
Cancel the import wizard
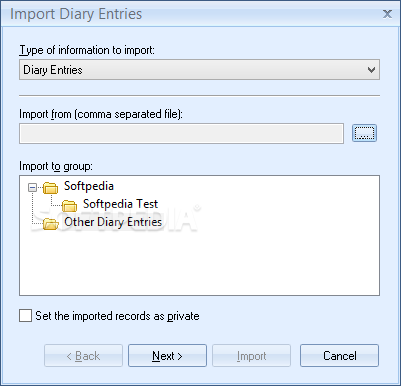(339, 356)
